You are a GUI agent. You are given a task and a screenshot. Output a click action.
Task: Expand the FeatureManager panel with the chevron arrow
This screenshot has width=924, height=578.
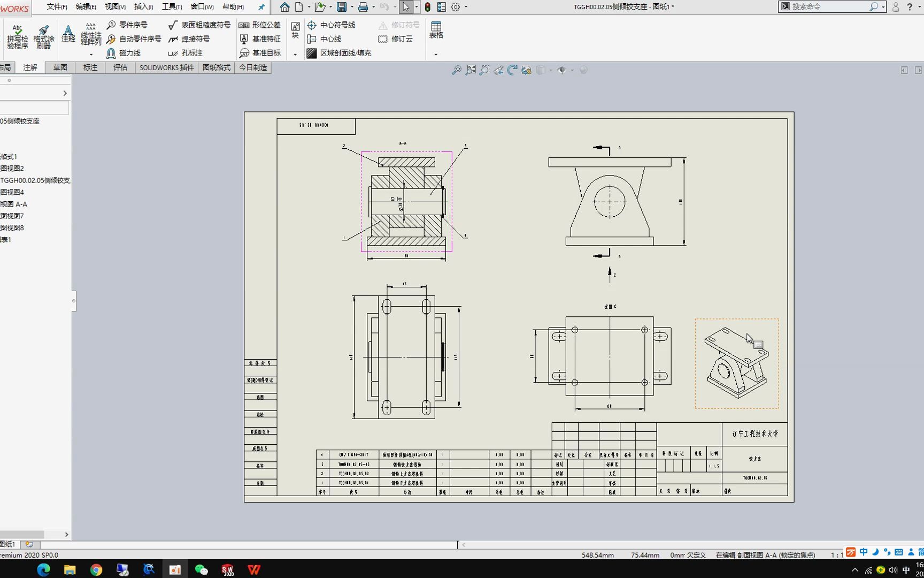click(65, 93)
